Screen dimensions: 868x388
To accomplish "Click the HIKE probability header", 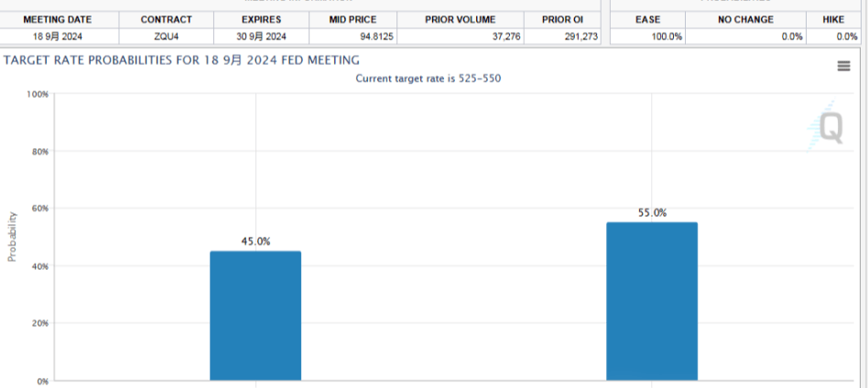I will point(833,19).
